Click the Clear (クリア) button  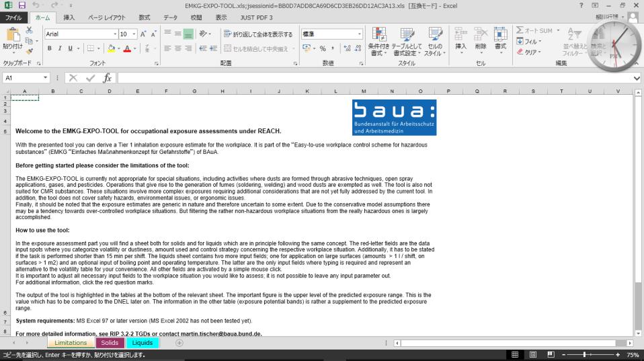pyautogui.click(x=528, y=52)
